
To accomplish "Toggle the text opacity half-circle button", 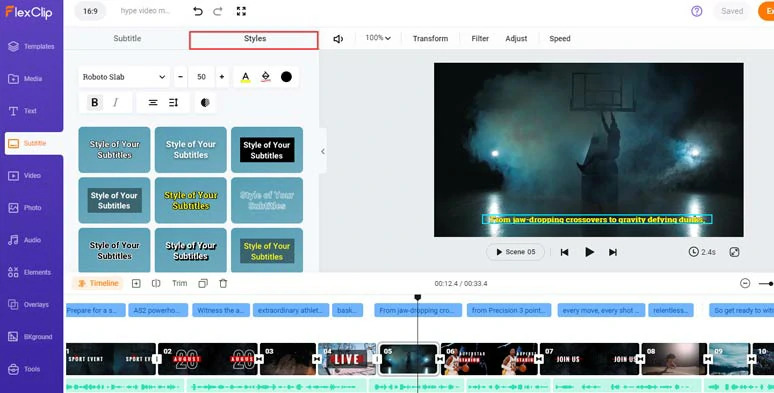I will [x=205, y=103].
